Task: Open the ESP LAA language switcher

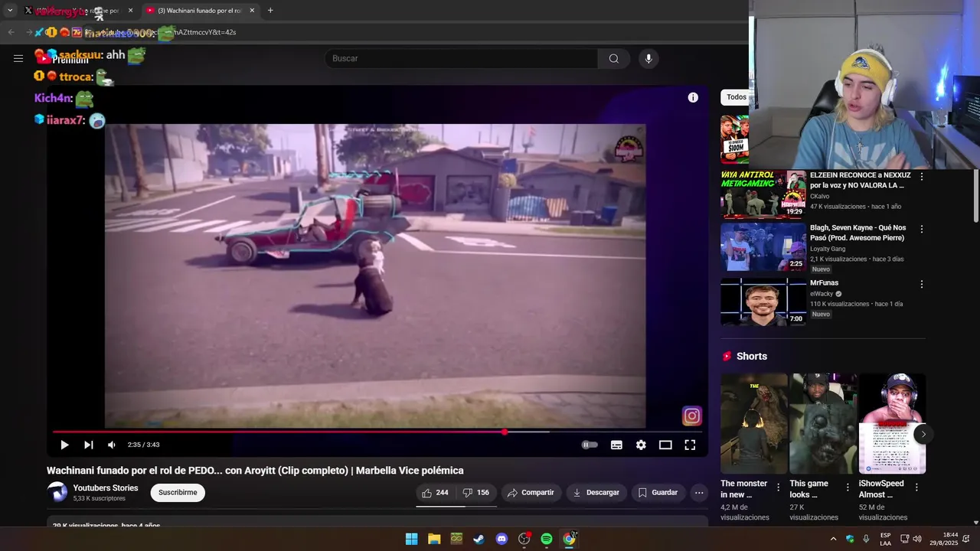Action: [885, 539]
